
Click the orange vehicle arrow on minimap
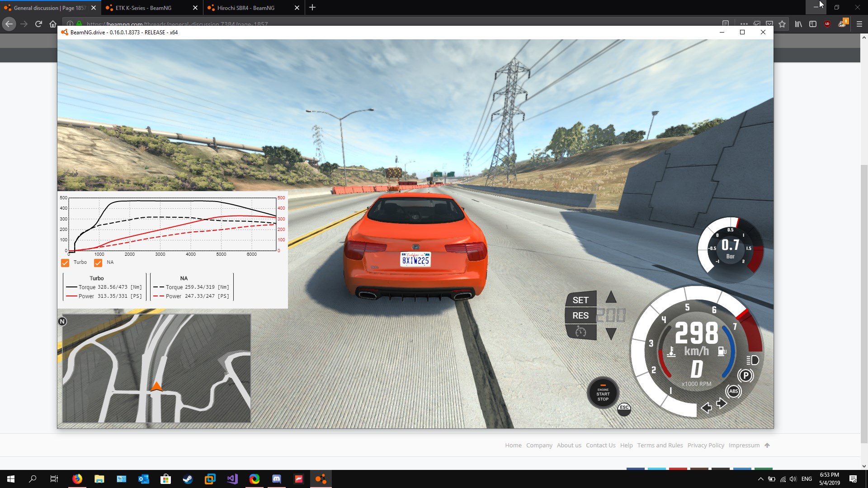(156, 386)
